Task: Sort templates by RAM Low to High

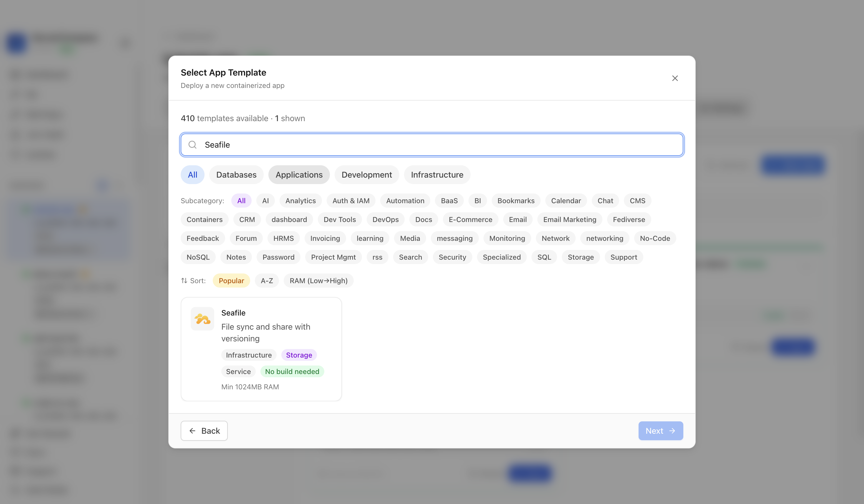Action: coord(318,281)
